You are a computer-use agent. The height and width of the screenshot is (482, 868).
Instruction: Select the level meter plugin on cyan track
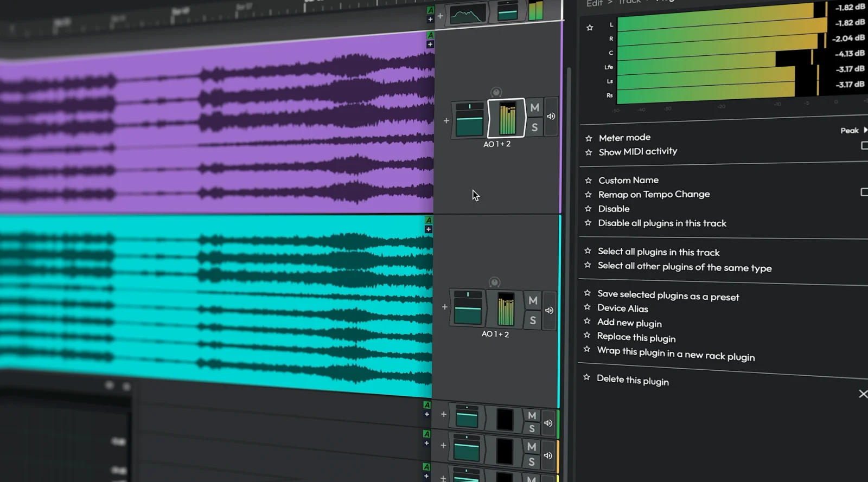coord(506,309)
